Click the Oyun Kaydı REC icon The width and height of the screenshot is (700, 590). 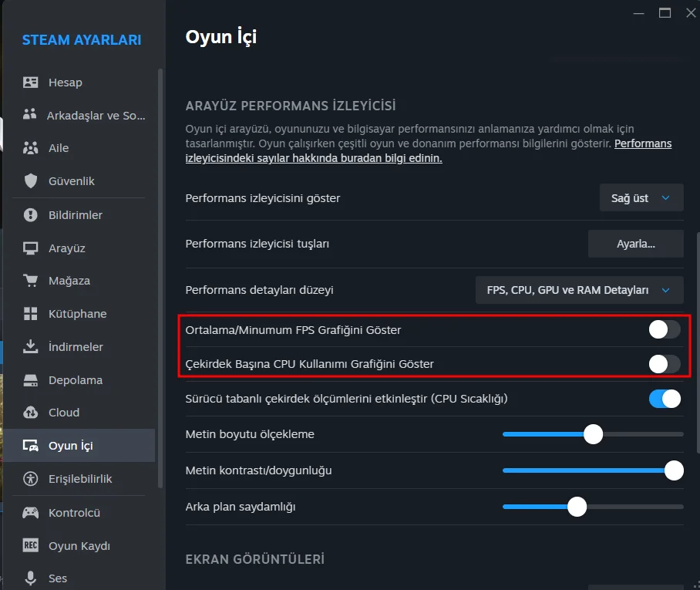click(x=30, y=545)
